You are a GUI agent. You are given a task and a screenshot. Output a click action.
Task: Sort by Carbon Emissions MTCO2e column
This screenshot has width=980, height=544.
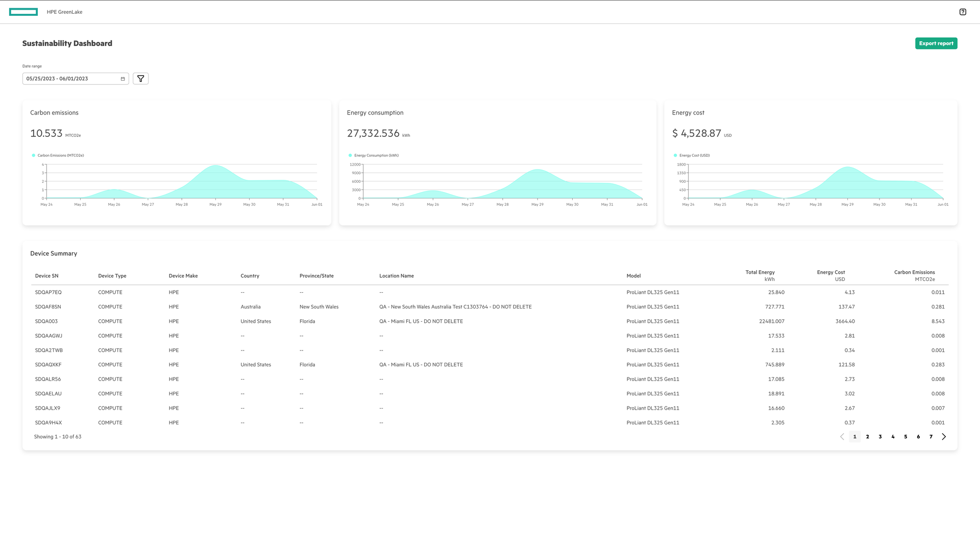click(x=914, y=276)
